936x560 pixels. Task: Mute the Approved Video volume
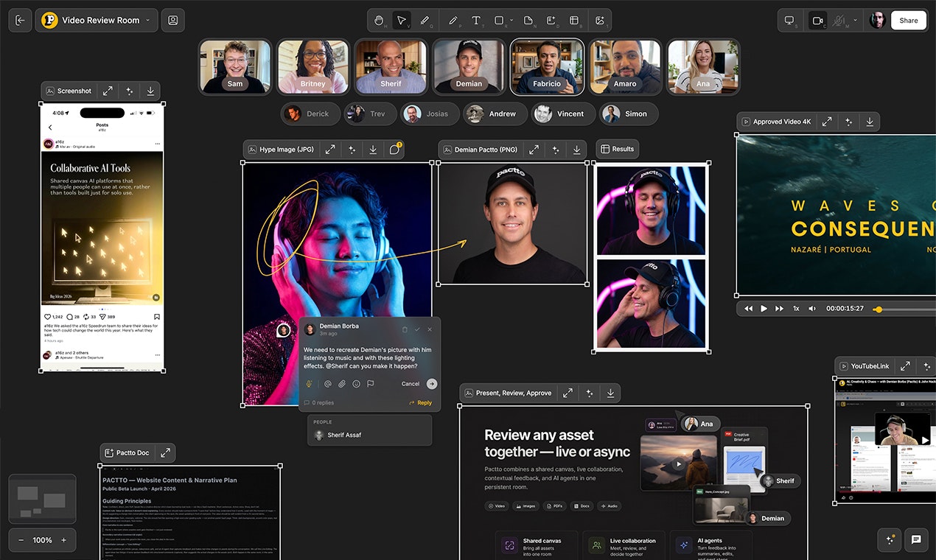pos(812,308)
